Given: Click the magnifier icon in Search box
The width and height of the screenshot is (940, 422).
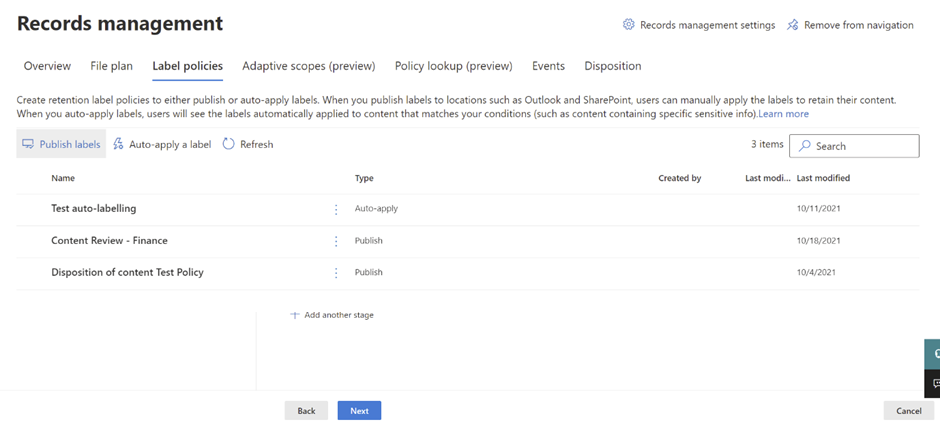Looking at the screenshot, I should coord(805,146).
